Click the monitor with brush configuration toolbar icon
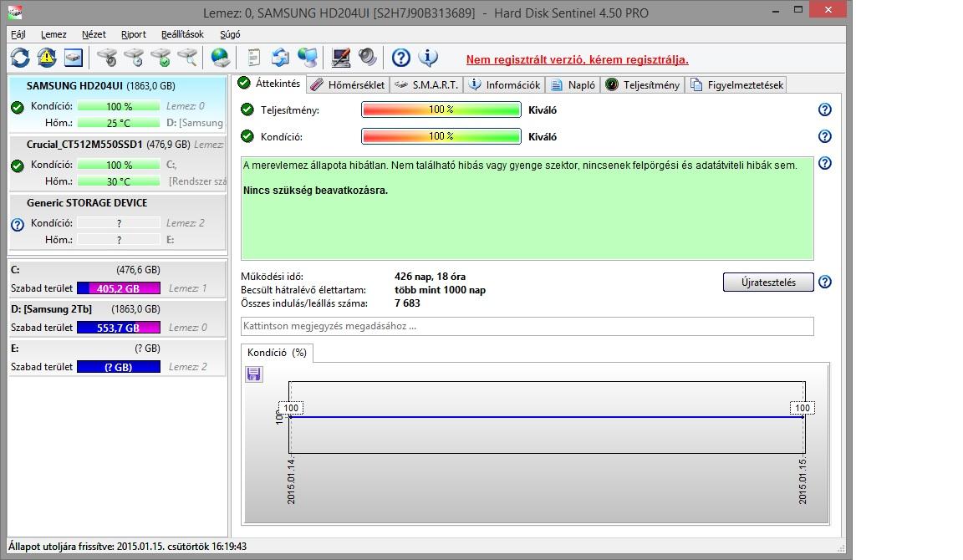 tap(341, 59)
